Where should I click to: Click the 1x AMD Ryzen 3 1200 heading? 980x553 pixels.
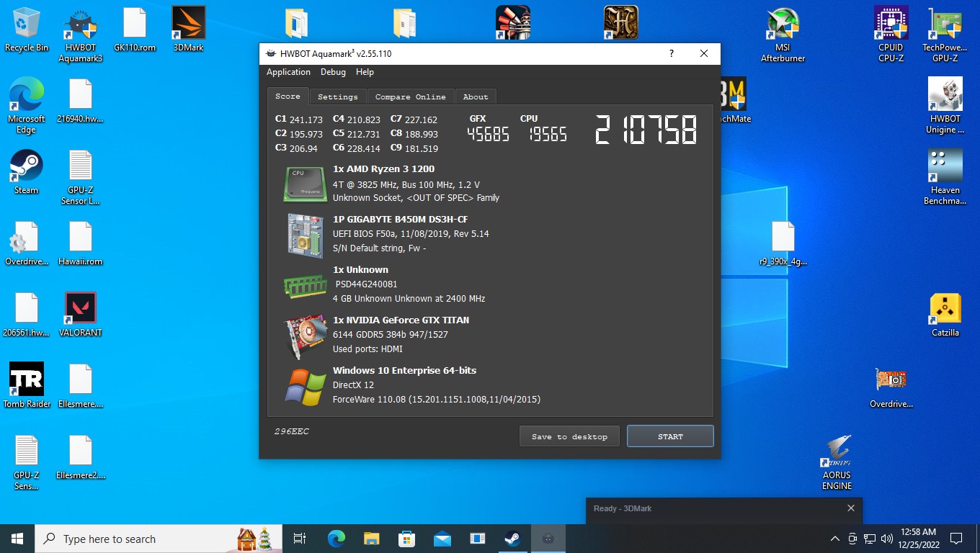(x=383, y=169)
